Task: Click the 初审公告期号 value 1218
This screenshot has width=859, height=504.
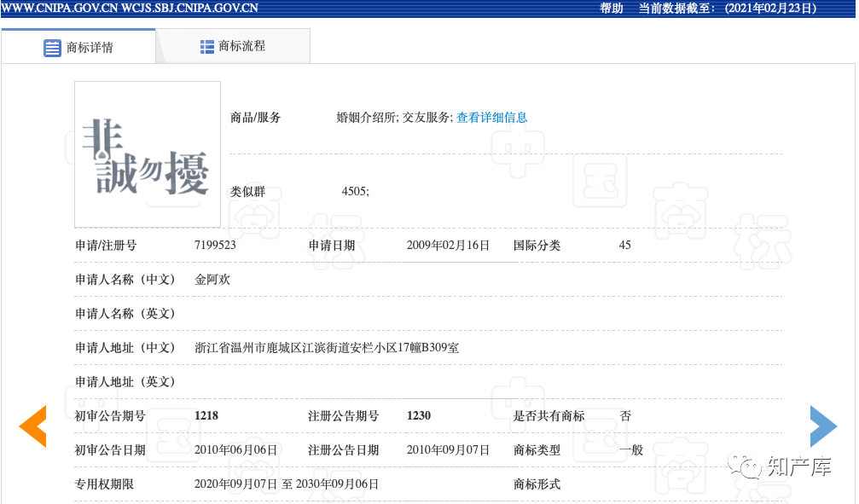Action: click(x=205, y=415)
